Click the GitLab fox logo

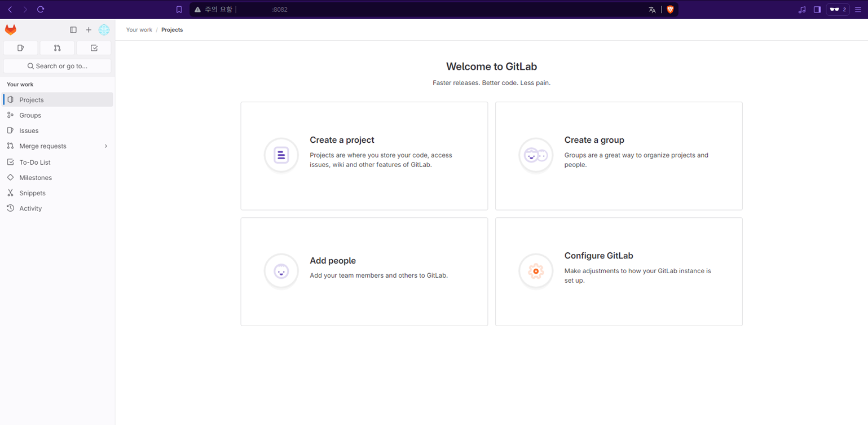[10, 29]
